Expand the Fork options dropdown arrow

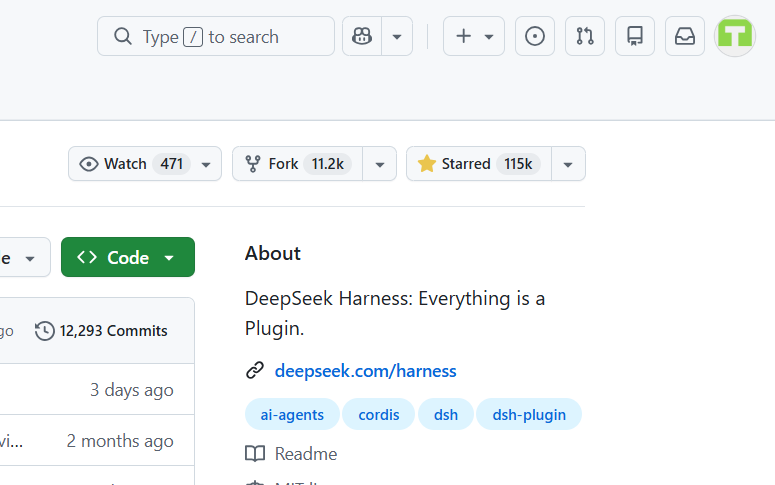[x=380, y=164]
